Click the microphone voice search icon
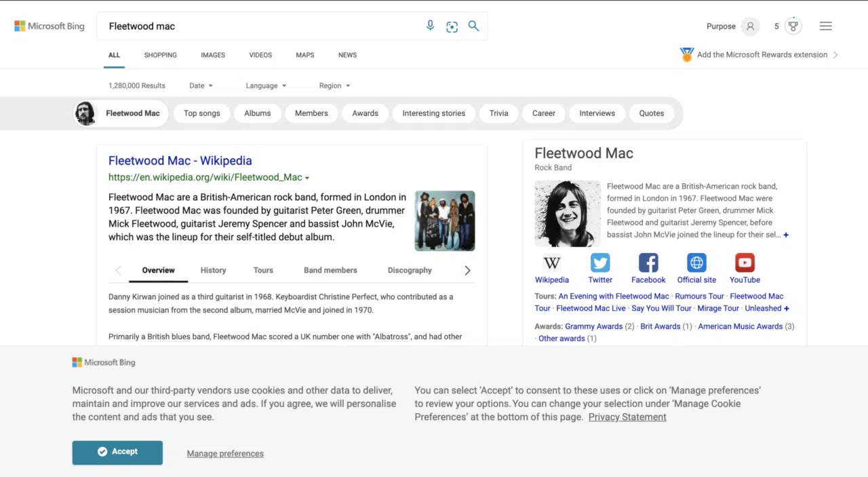This screenshot has width=868, height=477. (x=430, y=26)
